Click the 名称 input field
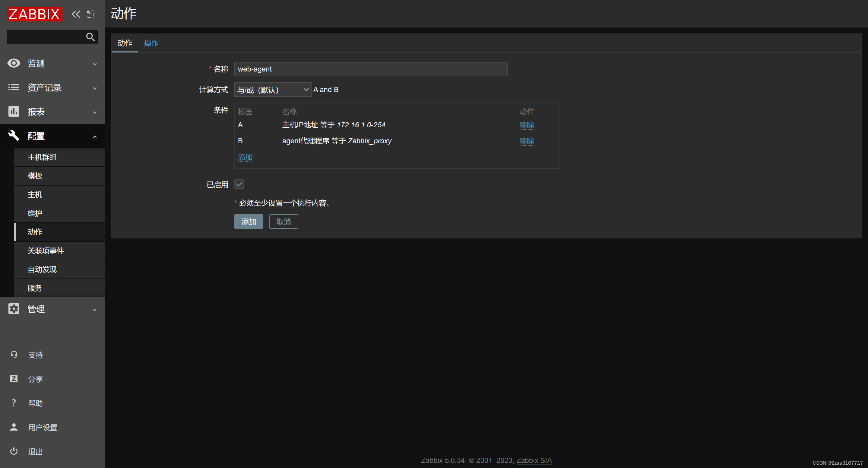Image resolution: width=868 pixels, height=468 pixels. coord(371,69)
